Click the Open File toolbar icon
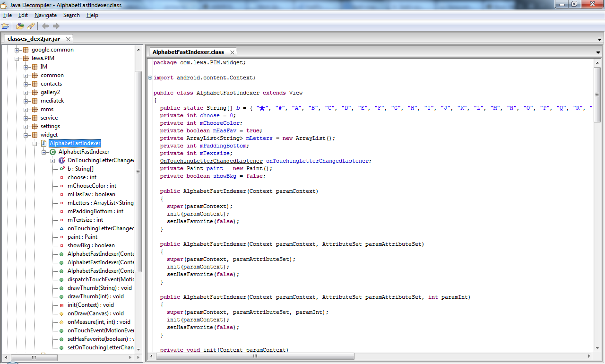Screen dimensions: 605x364 tap(6, 26)
